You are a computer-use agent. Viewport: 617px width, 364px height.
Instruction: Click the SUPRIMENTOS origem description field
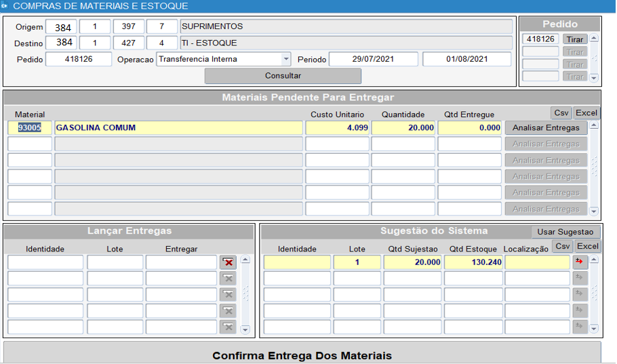(x=346, y=26)
